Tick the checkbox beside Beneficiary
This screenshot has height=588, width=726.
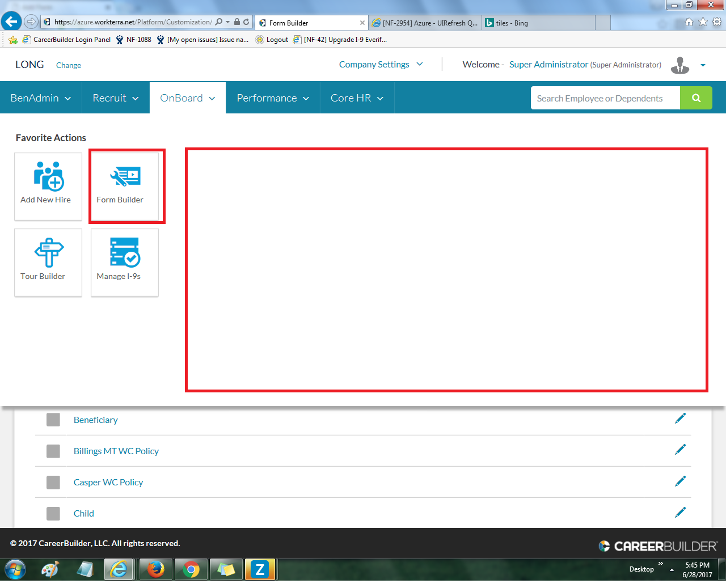coord(53,420)
